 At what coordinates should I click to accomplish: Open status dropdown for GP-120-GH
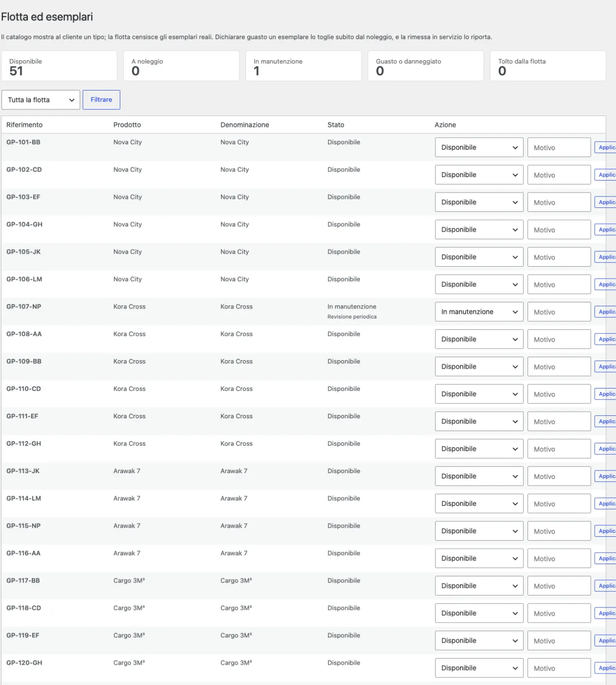point(479,668)
